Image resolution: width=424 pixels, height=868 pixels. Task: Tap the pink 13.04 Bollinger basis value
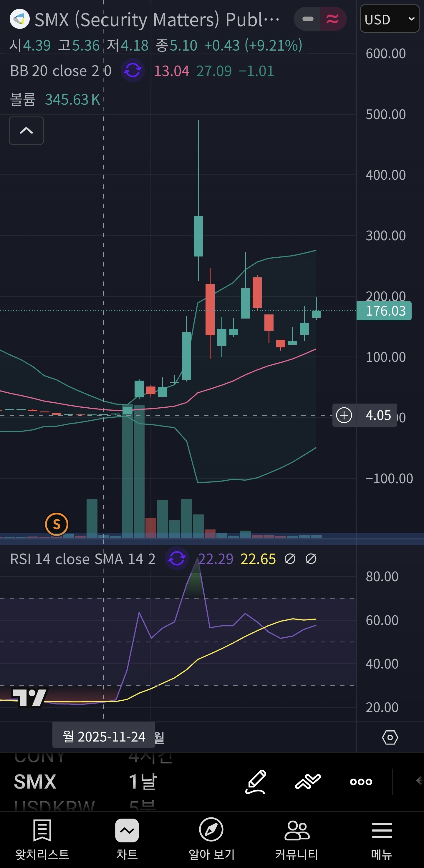click(x=172, y=71)
